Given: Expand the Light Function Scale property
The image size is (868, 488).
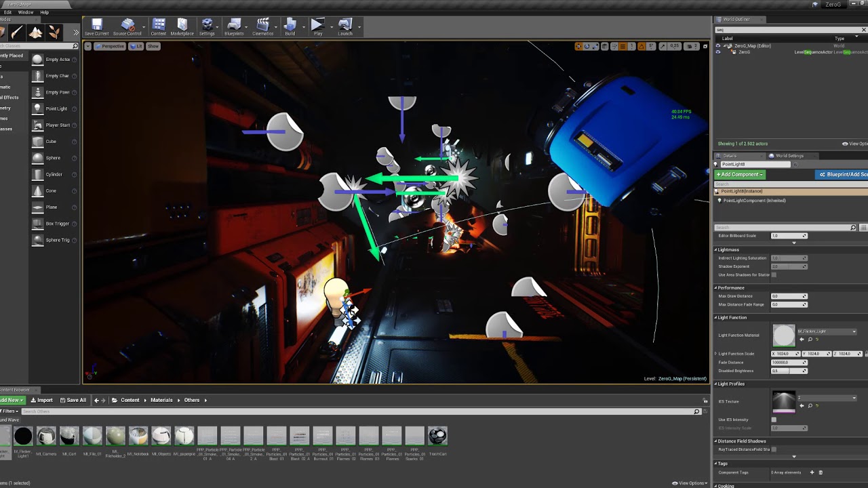Looking at the screenshot, I should click(715, 354).
